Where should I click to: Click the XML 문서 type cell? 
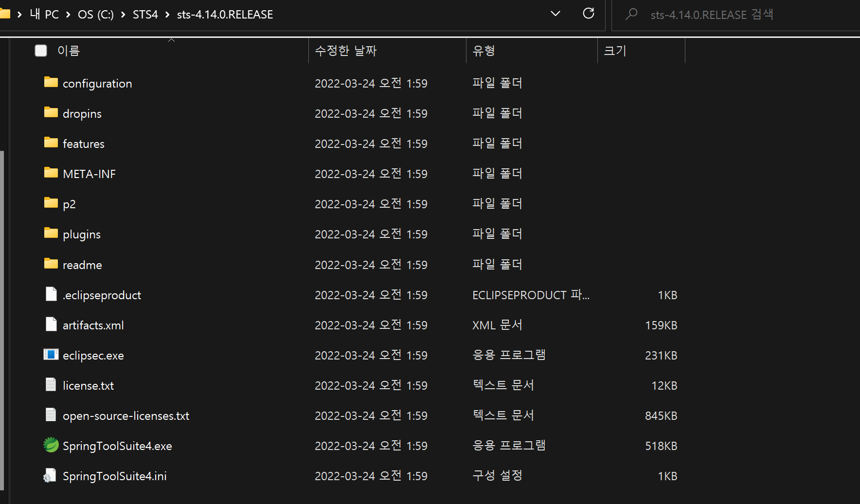[x=497, y=325]
